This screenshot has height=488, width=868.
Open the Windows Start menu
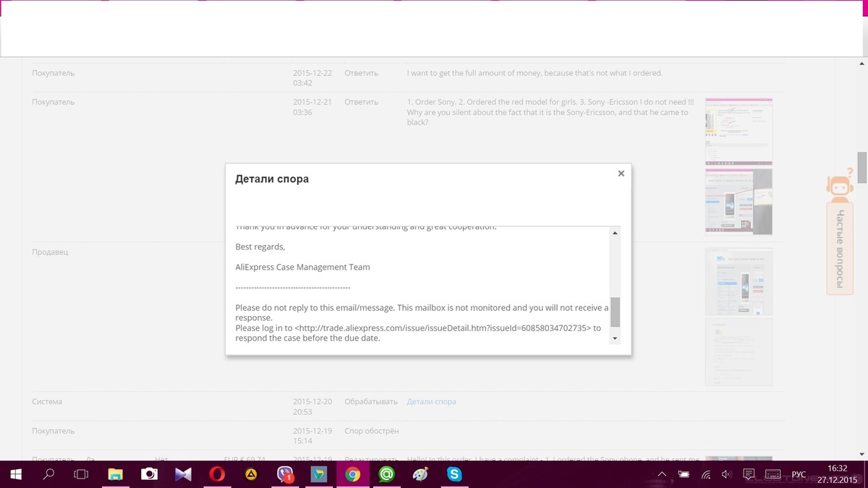click(x=15, y=474)
